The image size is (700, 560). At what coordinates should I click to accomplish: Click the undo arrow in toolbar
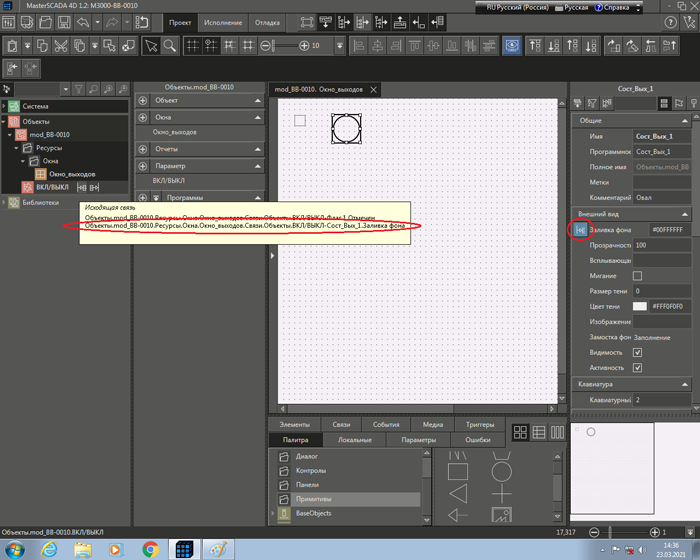point(83,21)
